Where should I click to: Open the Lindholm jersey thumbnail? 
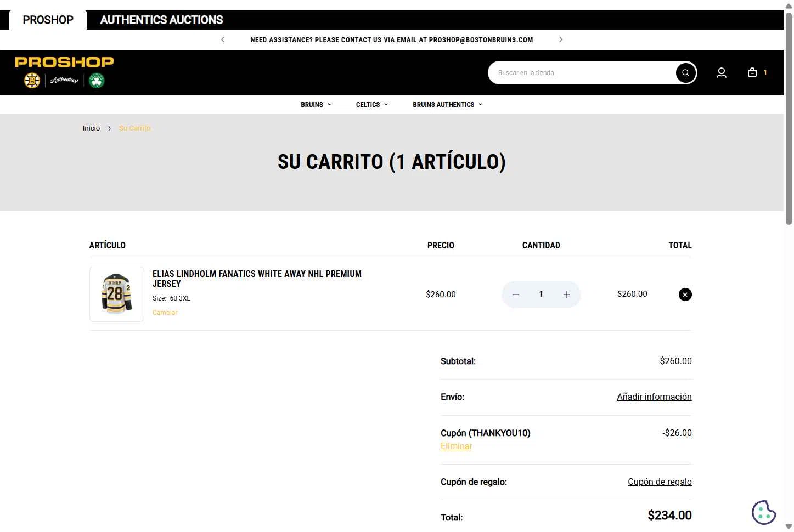pyautogui.click(x=117, y=294)
